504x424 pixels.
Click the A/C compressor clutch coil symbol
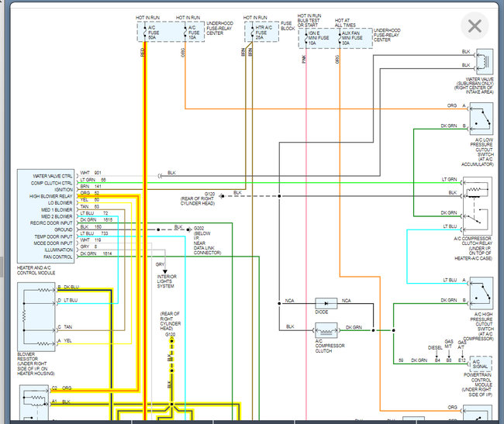326,330
